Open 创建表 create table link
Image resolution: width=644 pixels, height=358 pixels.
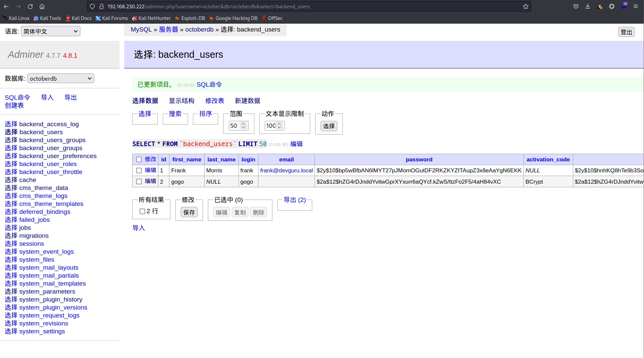coord(14,105)
